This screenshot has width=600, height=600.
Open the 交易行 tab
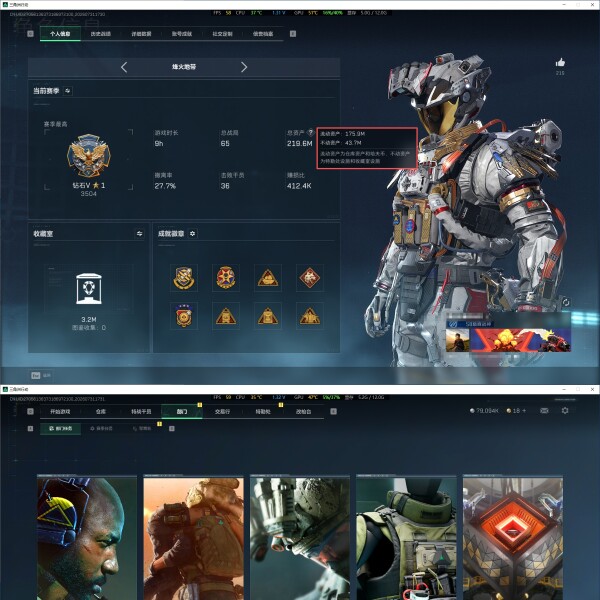pos(222,411)
